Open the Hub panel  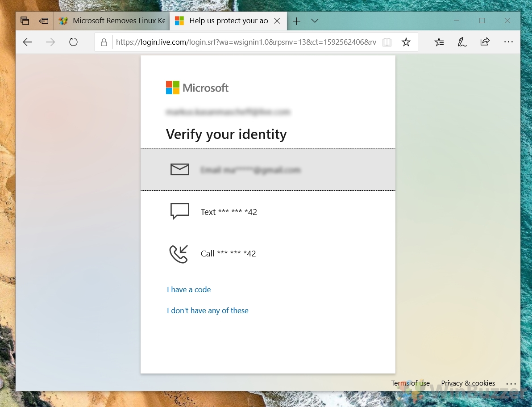(x=439, y=42)
